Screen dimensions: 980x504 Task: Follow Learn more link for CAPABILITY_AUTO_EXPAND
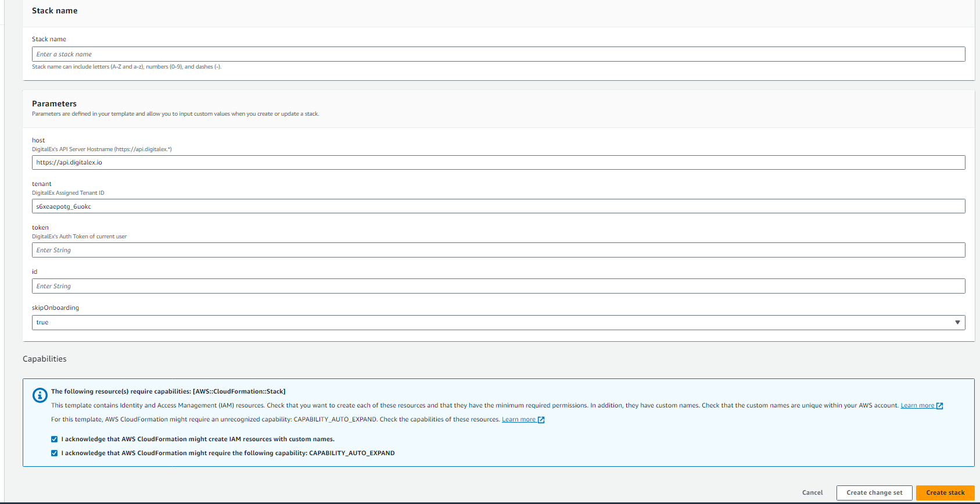point(518,420)
